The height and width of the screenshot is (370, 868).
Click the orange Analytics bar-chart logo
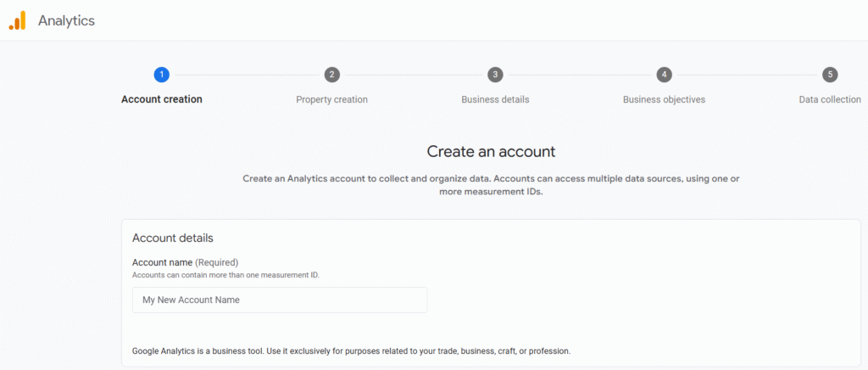pos(17,20)
